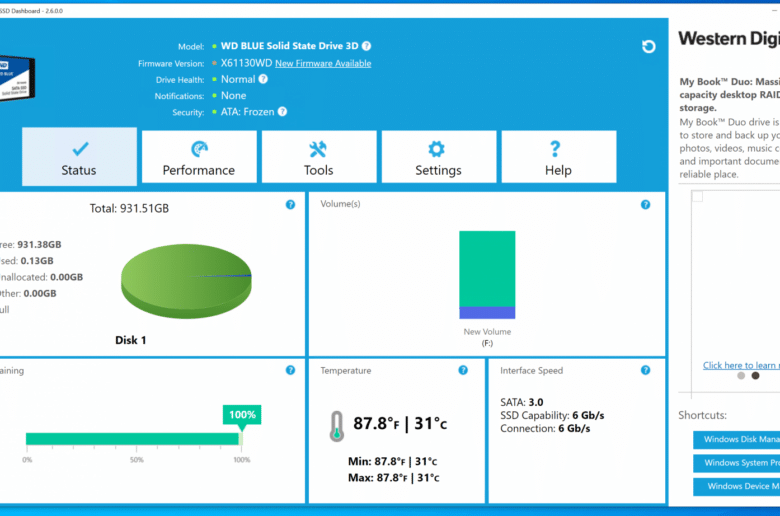Click SSD Capability: 6 Gb/s text
780x516 pixels.
(552, 415)
